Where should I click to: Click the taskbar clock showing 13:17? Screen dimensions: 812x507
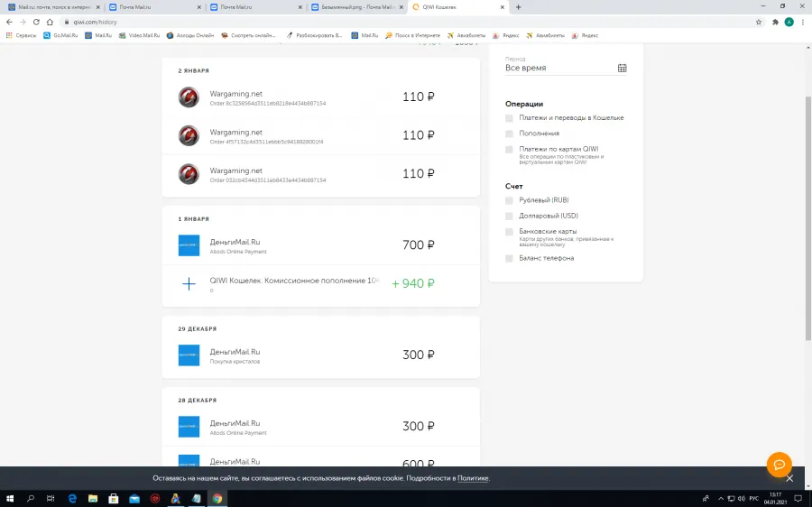(775, 498)
